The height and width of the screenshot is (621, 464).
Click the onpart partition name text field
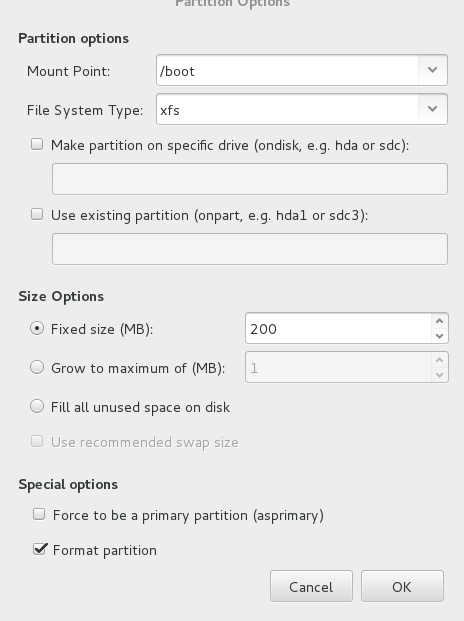250,249
